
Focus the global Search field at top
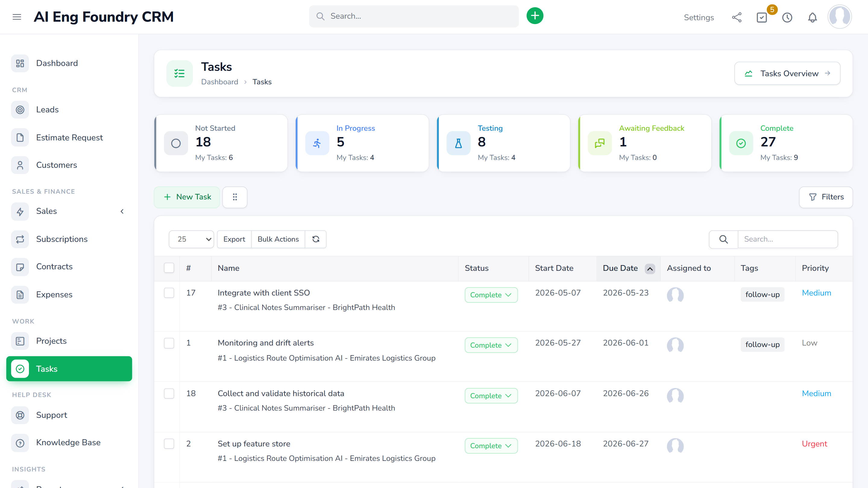(x=414, y=16)
